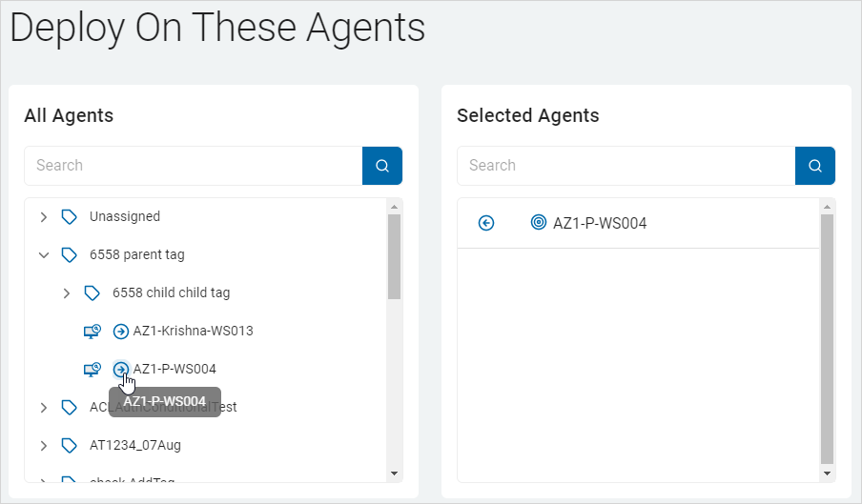Click the tag icon next to Unassigned
The image size is (862, 504).
[x=69, y=217]
